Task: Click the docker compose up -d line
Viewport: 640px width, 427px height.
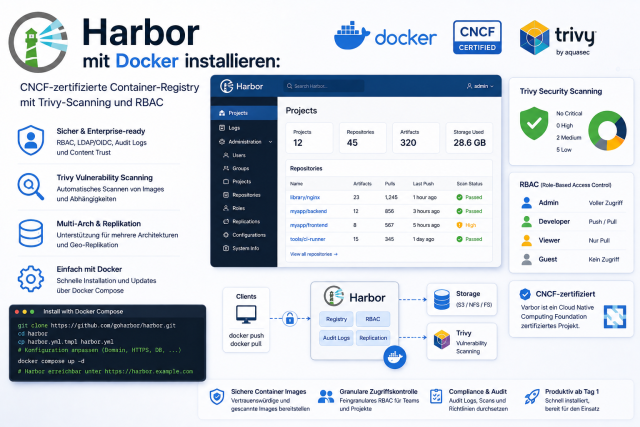Action: [51, 361]
